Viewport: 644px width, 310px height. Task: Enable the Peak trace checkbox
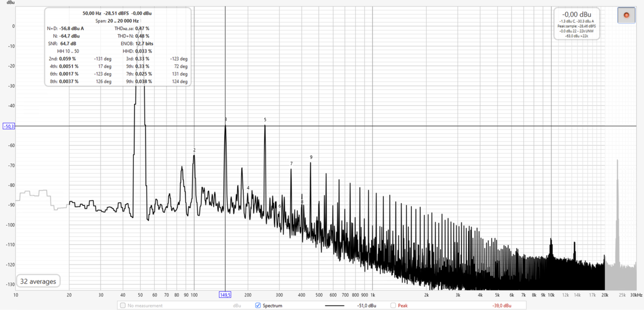393,305
